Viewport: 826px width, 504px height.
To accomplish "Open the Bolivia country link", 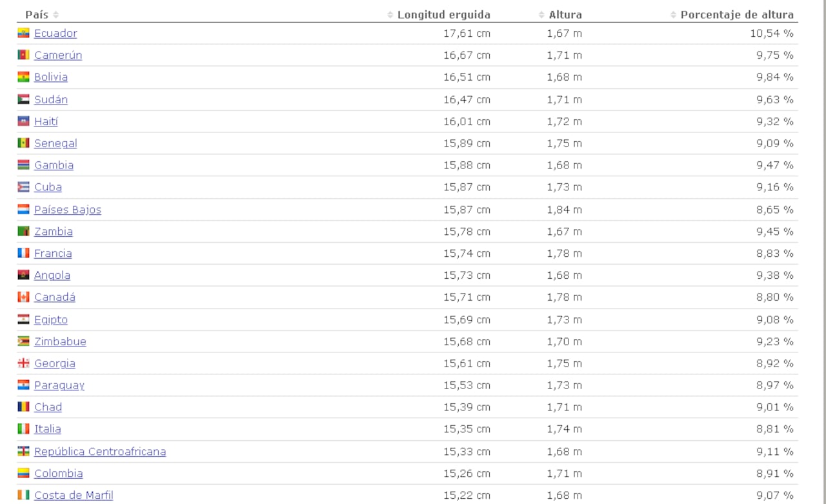I will coord(51,77).
